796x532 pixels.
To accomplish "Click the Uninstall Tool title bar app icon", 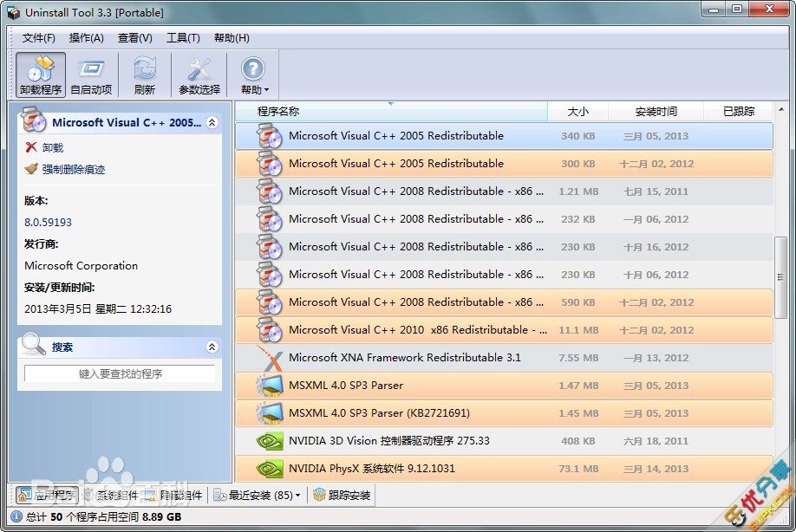I will [14, 13].
